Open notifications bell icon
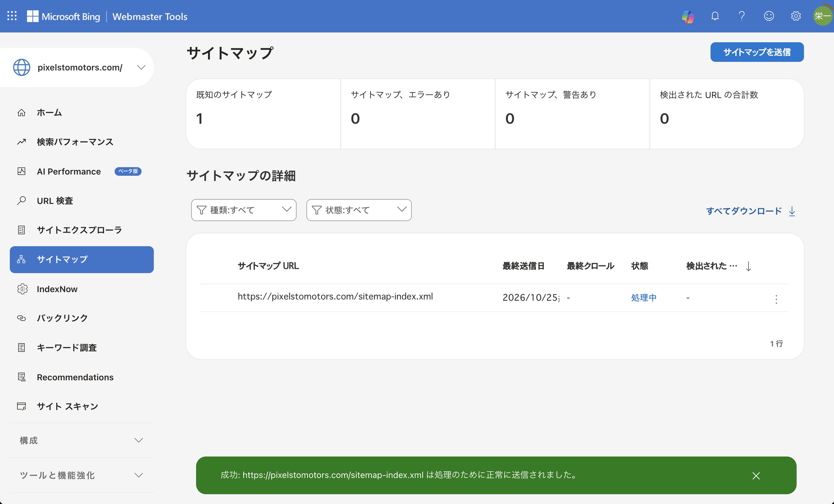Viewport: 834px width, 504px height. pyautogui.click(x=715, y=16)
